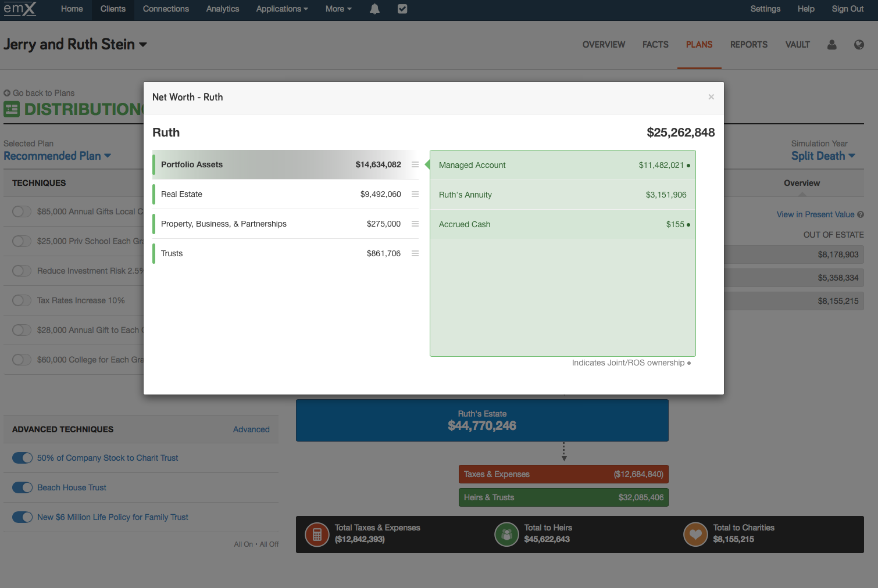Go to the Home menu item
The height and width of the screenshot is (588, 878).
click(x=72, y=9)
